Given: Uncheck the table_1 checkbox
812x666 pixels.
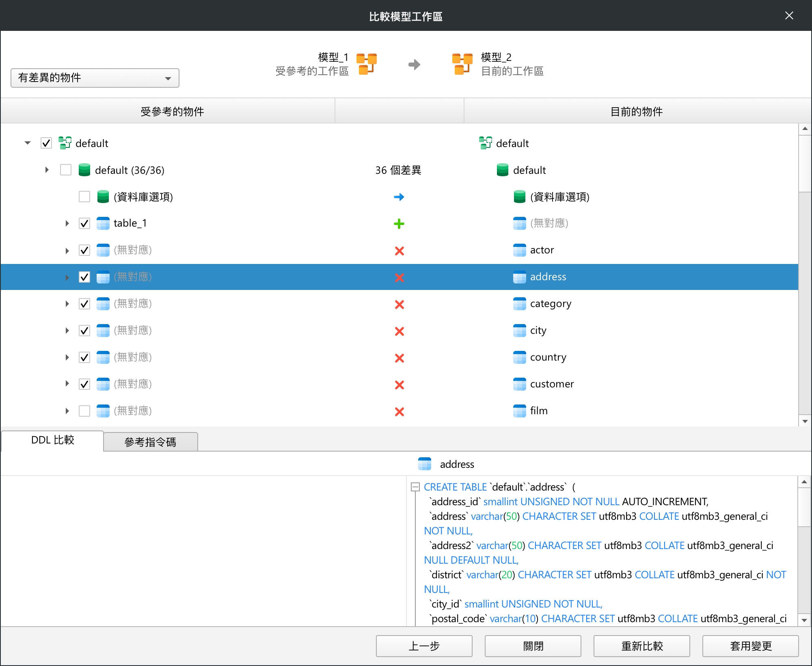Looking at the screenshot, I should [84, 223].
